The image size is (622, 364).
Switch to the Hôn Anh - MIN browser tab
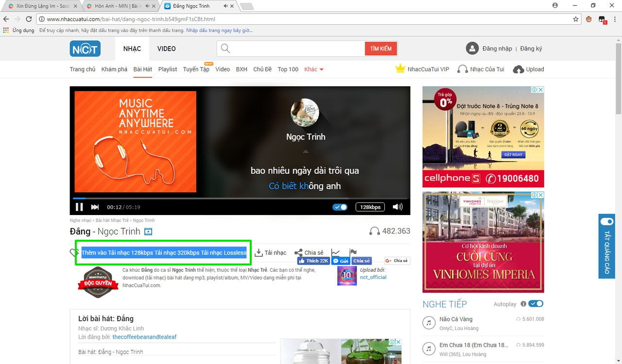point(121,6)
